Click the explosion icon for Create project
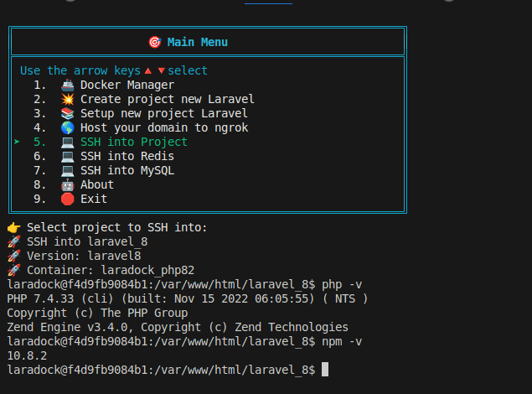This screenshot has width=532, height=394. (x=68, y=100)
